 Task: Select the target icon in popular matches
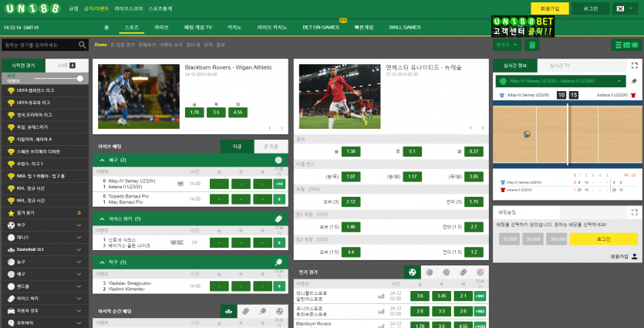click(x=480, y=272)
